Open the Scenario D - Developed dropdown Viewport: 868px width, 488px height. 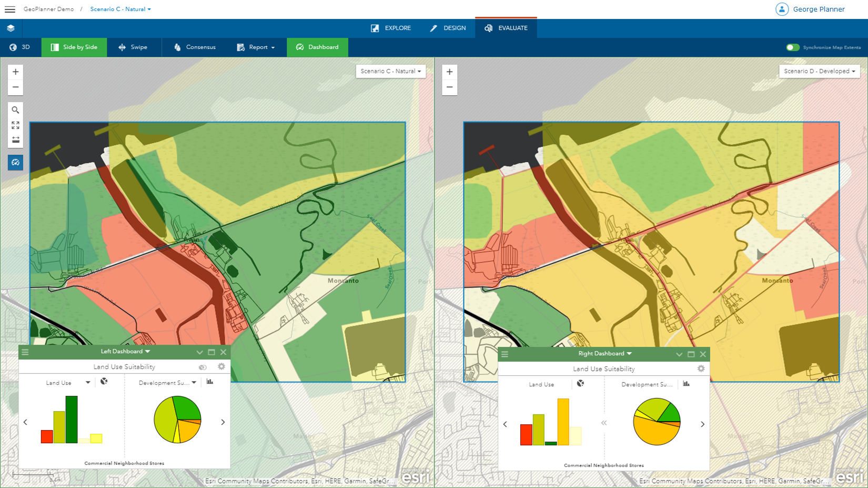pos(819,71)
